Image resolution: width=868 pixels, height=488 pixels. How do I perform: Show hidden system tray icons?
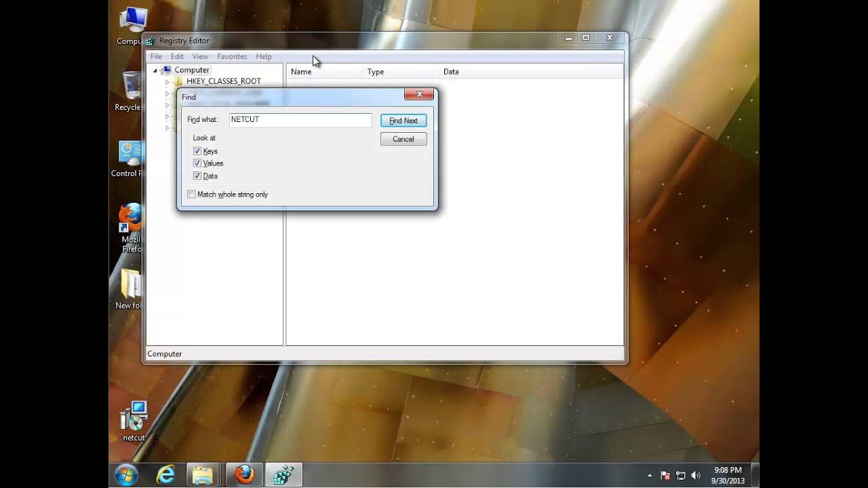coord(650,475)
